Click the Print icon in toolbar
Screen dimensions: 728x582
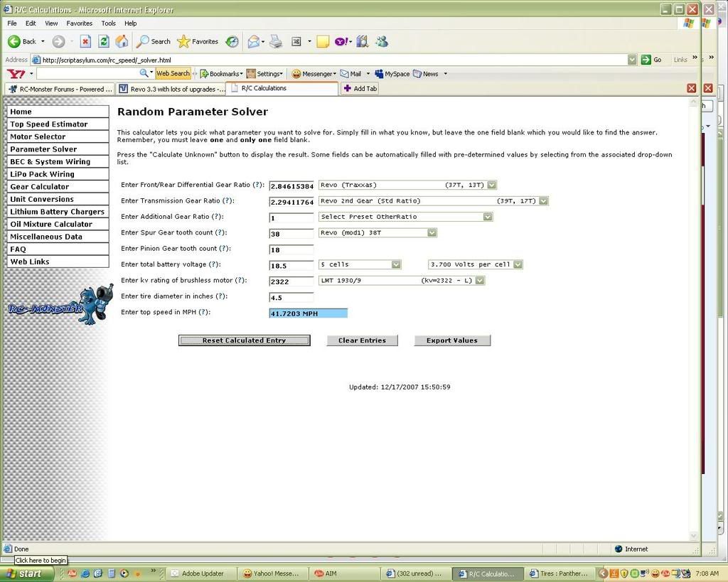click(x=276, y=41)
